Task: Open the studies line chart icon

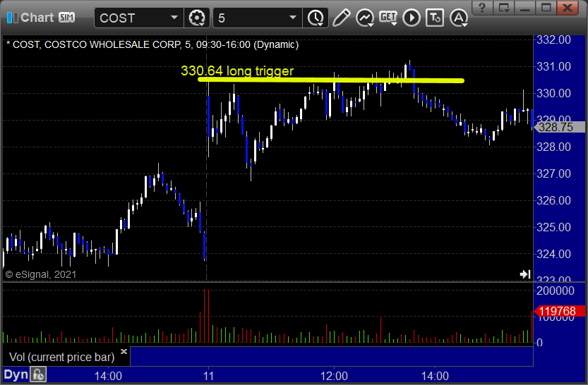Action: click(364, 18)
